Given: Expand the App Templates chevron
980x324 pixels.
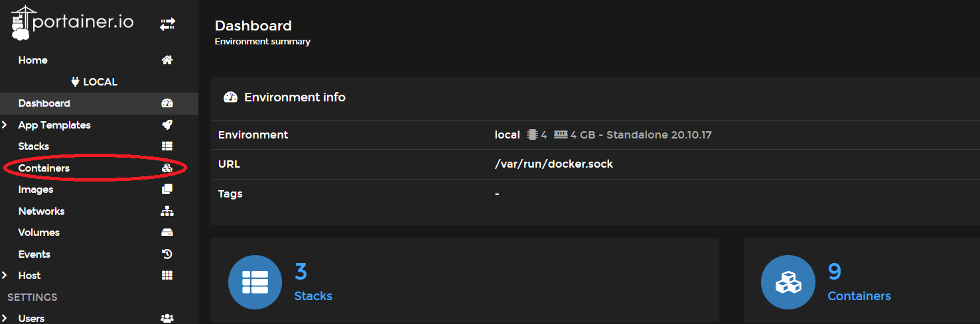Looking at the screenshot, I should (x=5, y=125).
